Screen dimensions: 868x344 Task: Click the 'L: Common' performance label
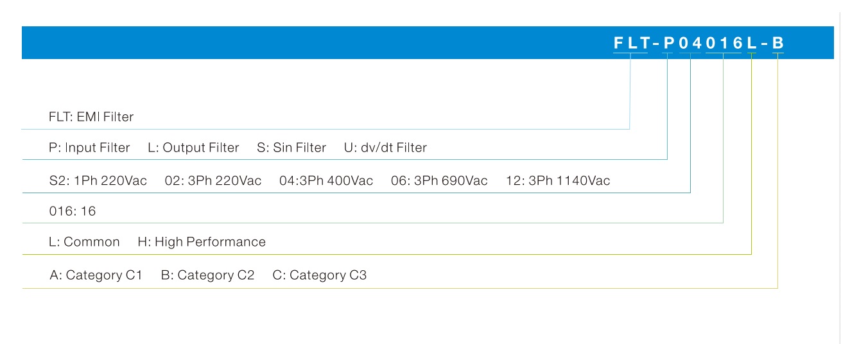click(x=84, y=242)
